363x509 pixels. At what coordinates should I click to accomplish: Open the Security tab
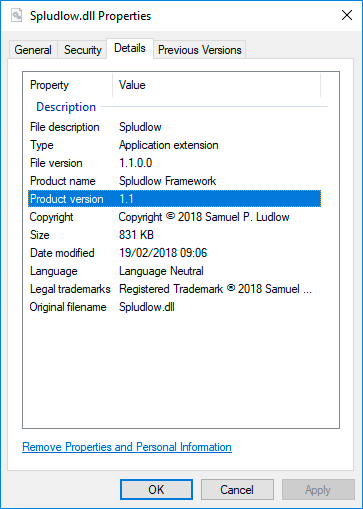pos(82,50)
